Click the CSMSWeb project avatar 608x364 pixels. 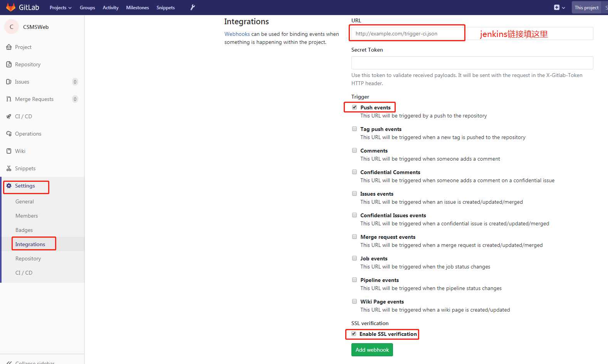coord(12,27)
